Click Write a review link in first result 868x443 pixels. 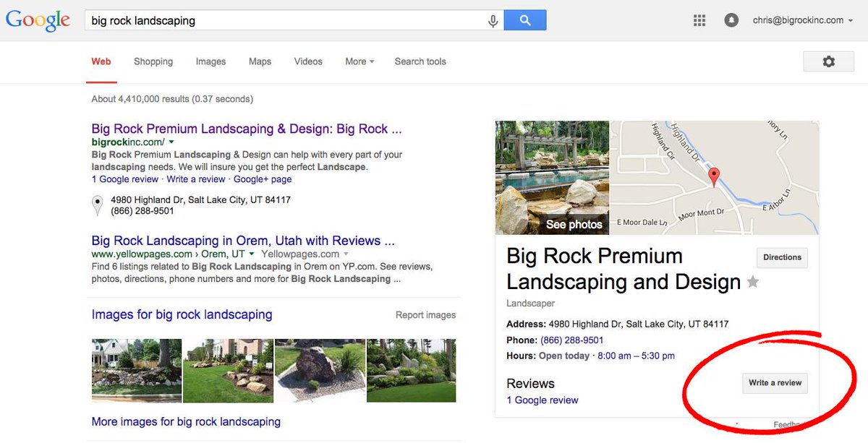coord(196,179)
